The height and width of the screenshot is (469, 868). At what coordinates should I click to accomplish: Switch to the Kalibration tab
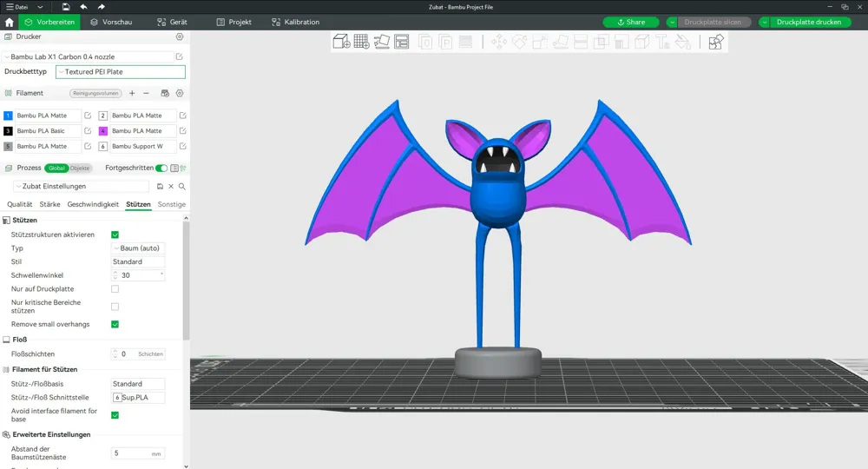pos(296,23)
